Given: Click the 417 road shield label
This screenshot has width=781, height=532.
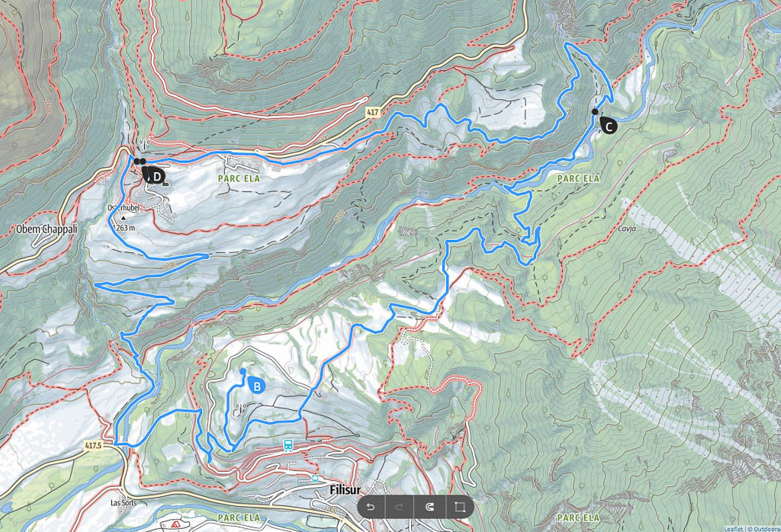Looking at the screenshot, I should tap(372, 113).
